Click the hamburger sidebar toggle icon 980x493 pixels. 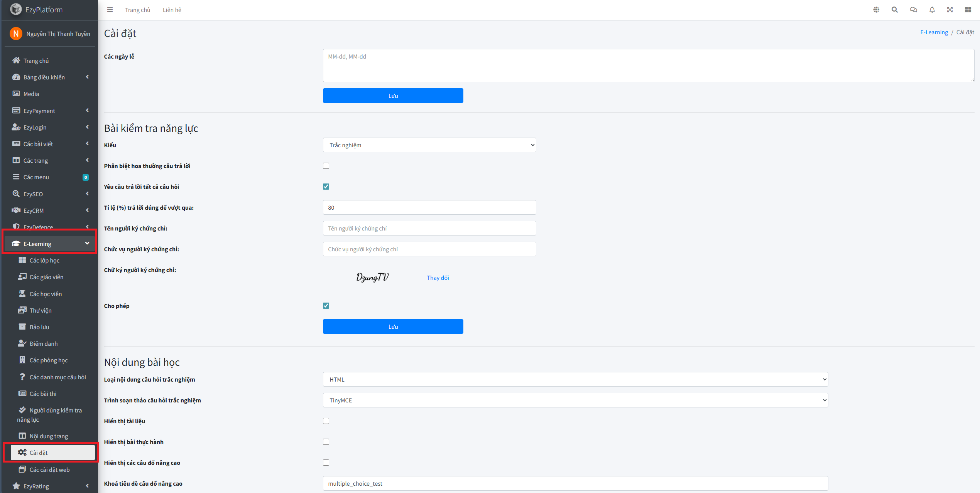tap(110, 10)
